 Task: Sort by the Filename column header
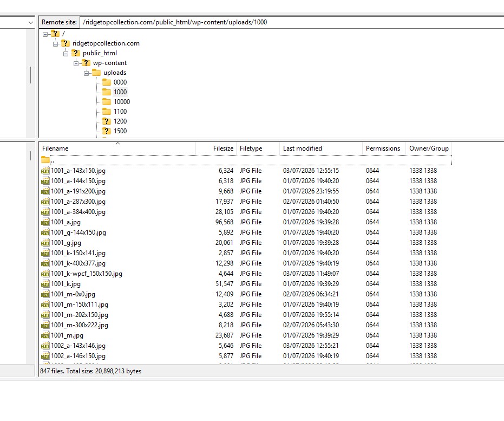pyautogui.click(x=117, y=148)
